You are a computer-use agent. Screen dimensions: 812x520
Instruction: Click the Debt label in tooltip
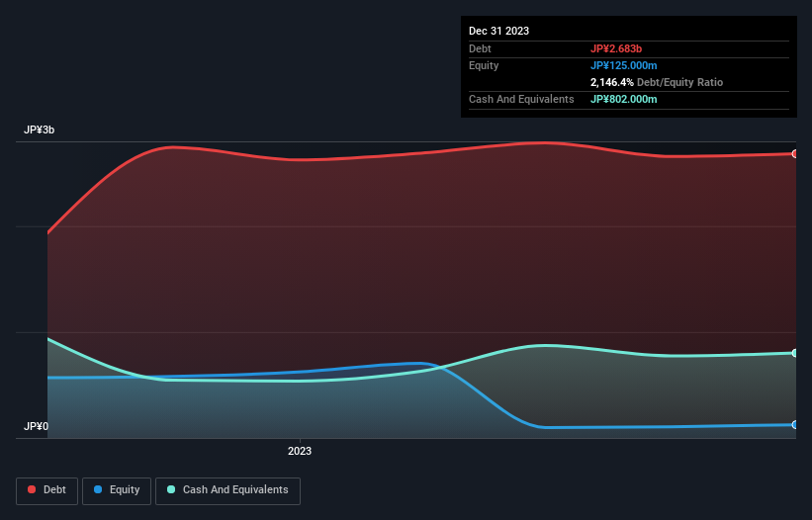pyautogui.click(x=480, y=48)
